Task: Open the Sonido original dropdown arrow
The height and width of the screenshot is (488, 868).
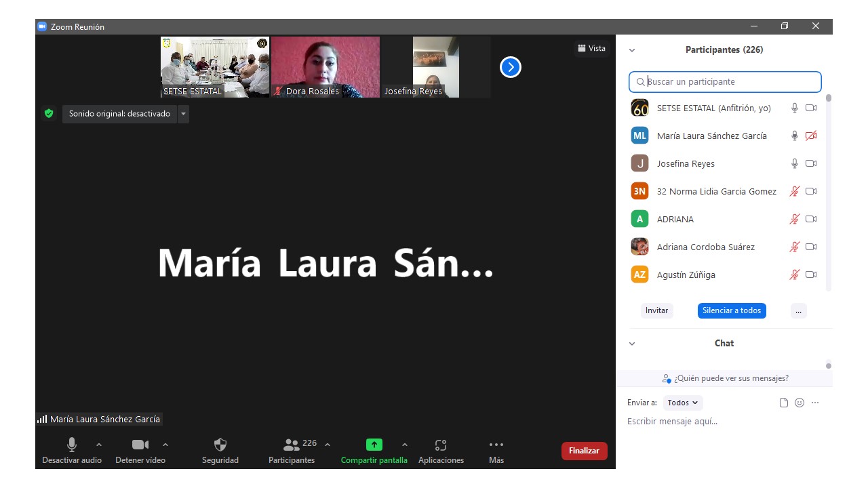Action: pyautogui.click(x=183, y=114)
